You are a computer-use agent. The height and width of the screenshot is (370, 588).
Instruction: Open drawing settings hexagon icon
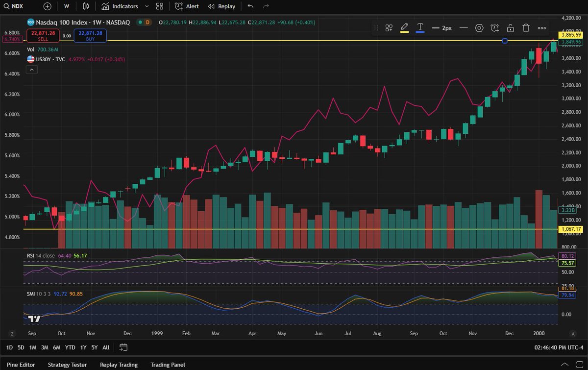pyautogui.click(x=479, y=28)
